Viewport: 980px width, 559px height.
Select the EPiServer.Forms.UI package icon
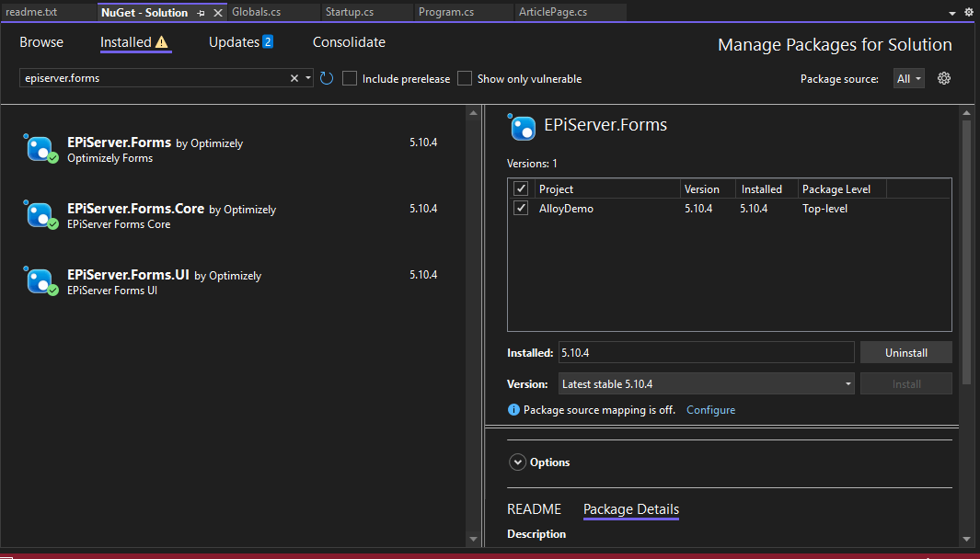(41, 281)
